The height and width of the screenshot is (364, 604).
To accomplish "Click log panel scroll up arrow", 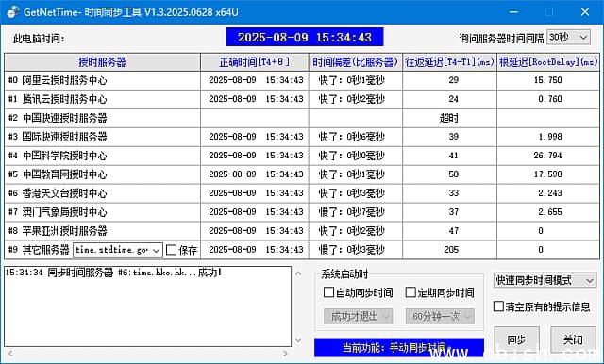I will click(298, 273).
